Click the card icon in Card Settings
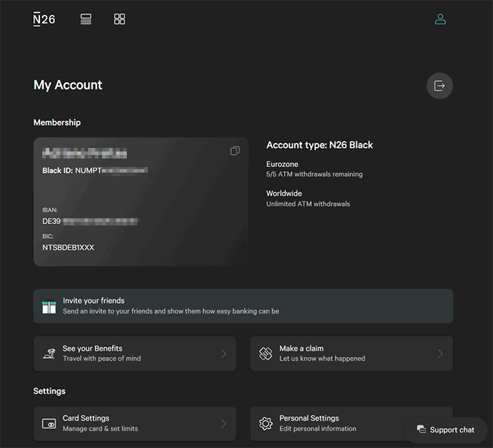Image resolution: width=493 pixels, height=448 pixels. (x=49, y=423)
